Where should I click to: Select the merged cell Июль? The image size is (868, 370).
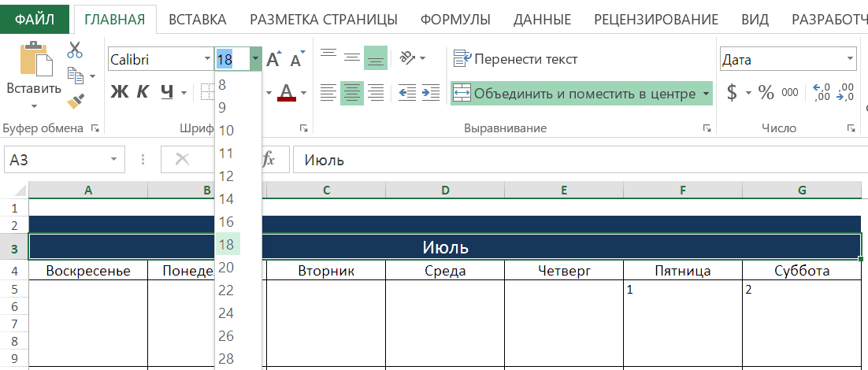(x=445, y=246)
